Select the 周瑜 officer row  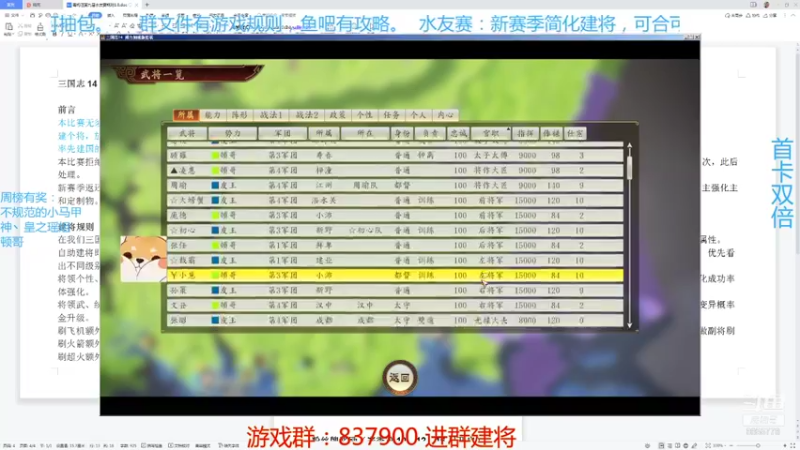coord(395,185)
